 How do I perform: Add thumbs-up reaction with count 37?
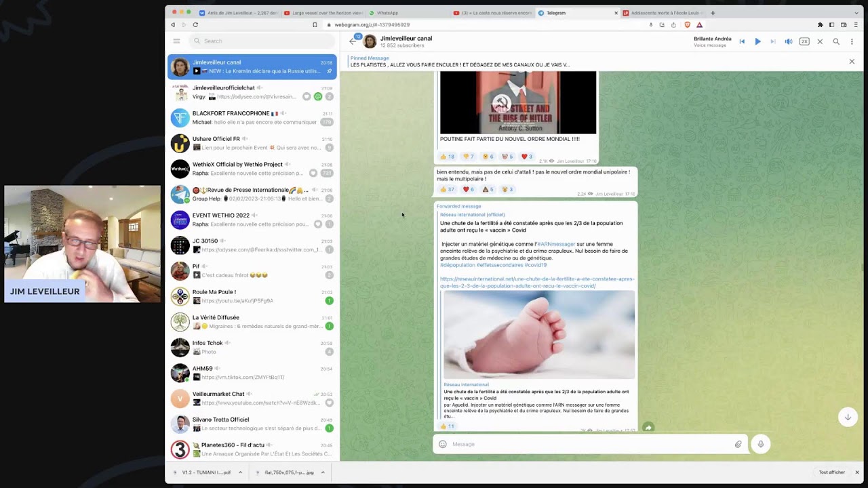[x=448, y=189]
